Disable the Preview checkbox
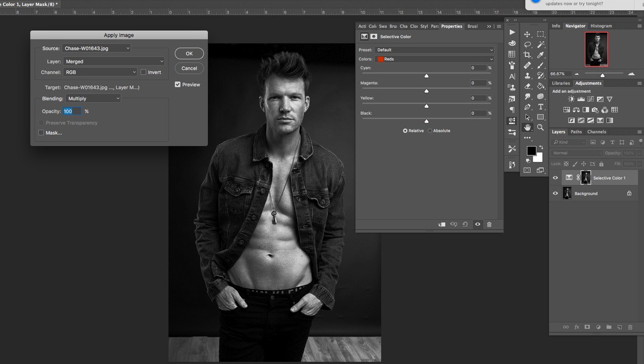Screen dimensions: 644x364 coord(177,84)
